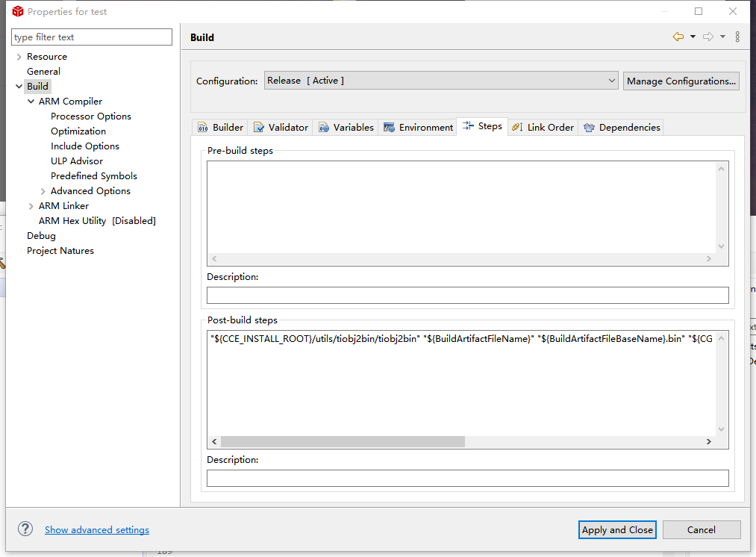
Task: Select ARM Linker in the tree
Action: [x=63, y=206]
